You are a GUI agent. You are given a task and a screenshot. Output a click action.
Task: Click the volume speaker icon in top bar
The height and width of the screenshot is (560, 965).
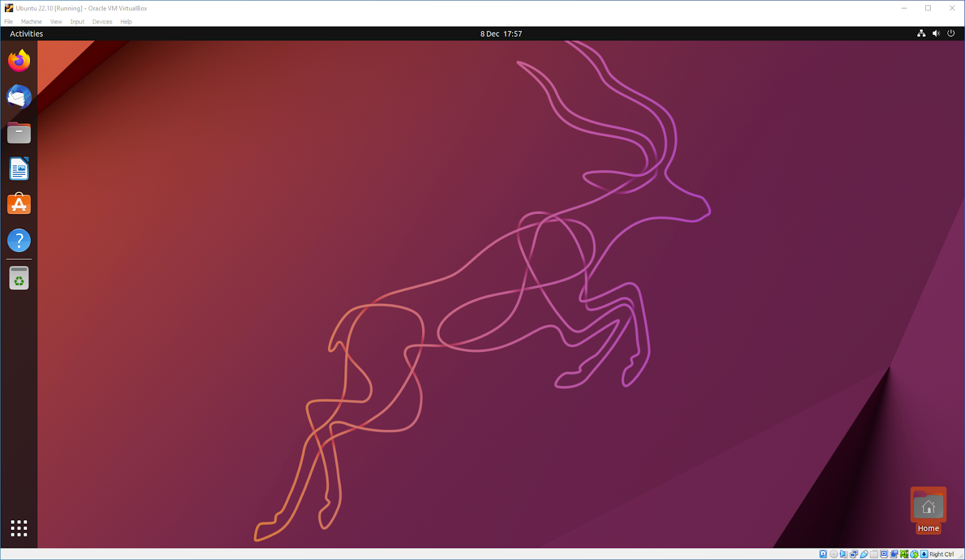click(x=936, y=34)
